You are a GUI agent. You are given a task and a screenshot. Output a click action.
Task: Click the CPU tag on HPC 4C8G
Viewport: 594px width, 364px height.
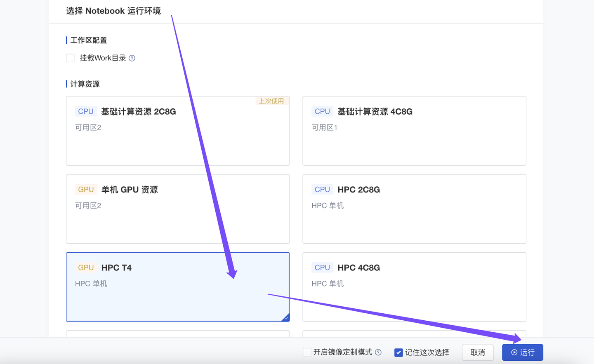322,268
